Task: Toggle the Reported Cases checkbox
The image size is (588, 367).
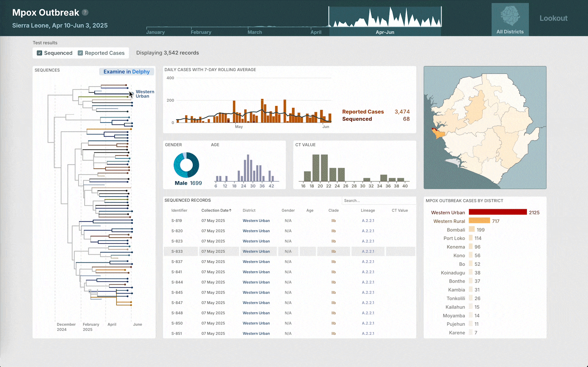Action: [80, 53]
